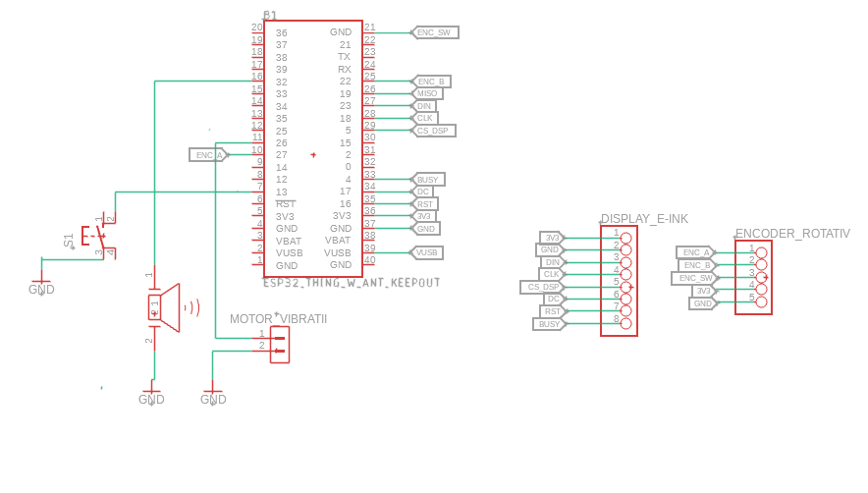Image resolution: width=868 pixels, height=493 pixels.
Task: Select the ENC_A net label at ESP32 pin 10
Action: tap(209, 155)
